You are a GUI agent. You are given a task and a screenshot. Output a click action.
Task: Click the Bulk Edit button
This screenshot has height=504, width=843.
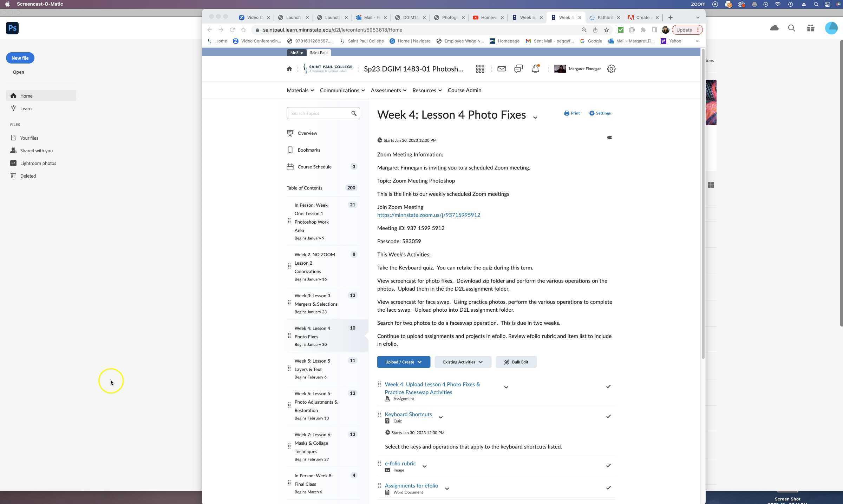pos(516,362)
